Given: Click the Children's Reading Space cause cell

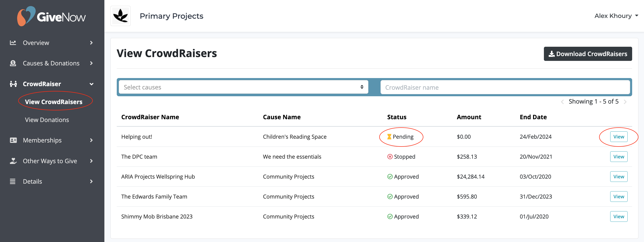Looking at the screenshot, I should pyautogui.click(x=295, y=137).
